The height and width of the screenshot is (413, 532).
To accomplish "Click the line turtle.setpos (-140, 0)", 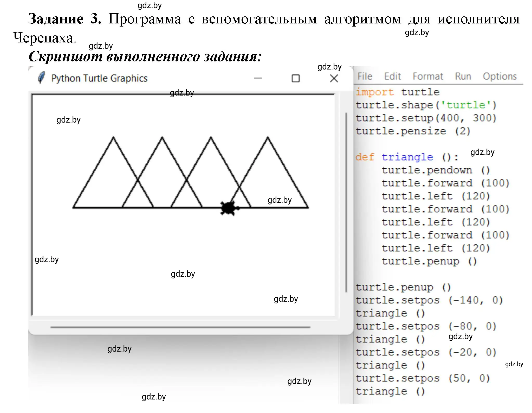I will pos(429,300).
